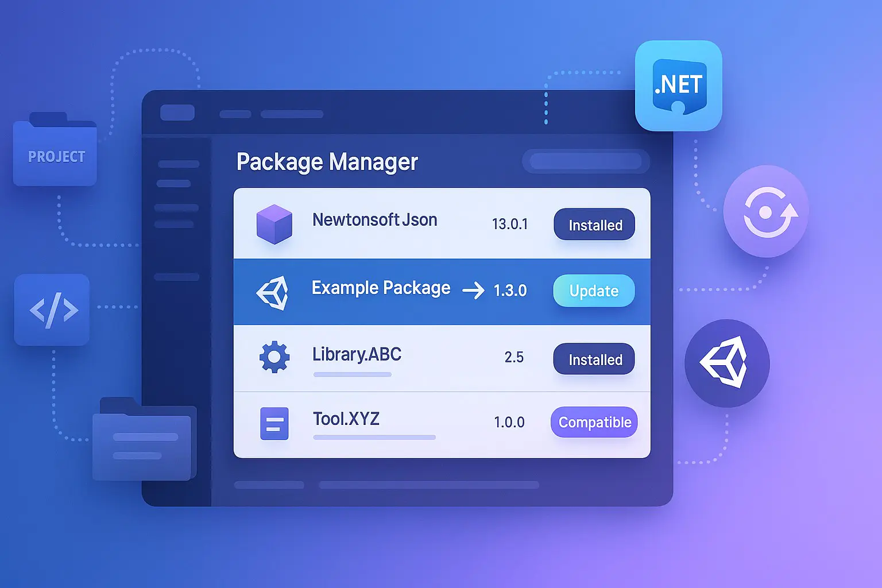Select the Tool.XYZ package name
Screen dimensions: 882x588
[346, 419]
